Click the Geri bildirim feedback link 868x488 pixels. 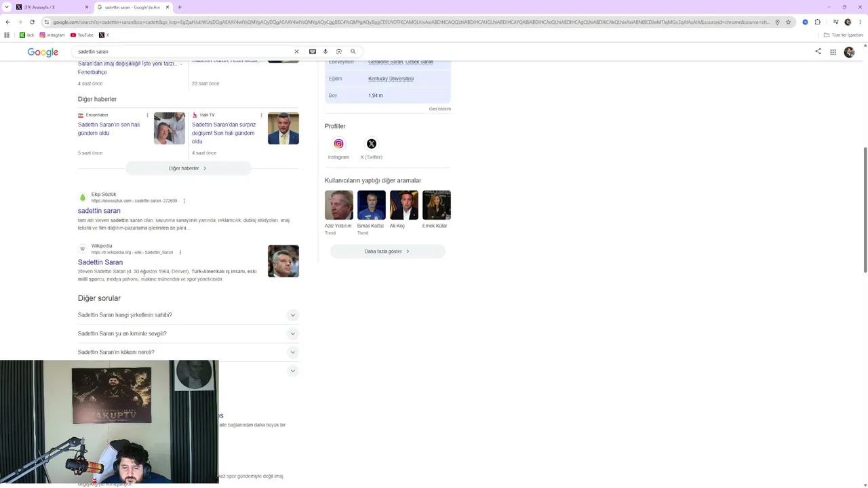coord(440,109)
